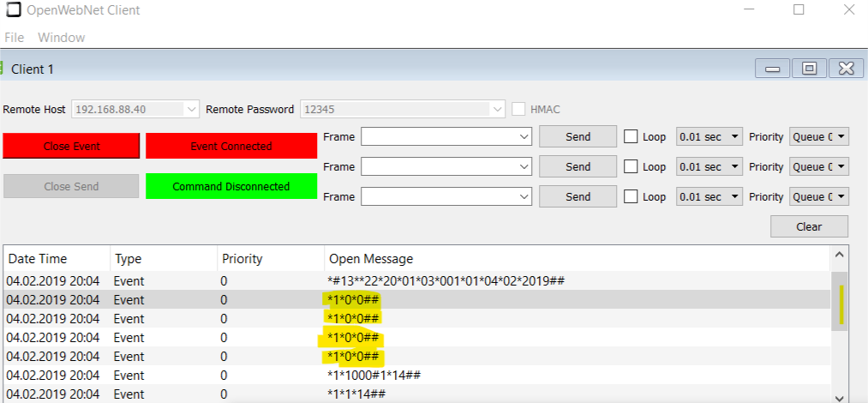The height and width of the screenshot is (403, 868).
Task: Open the third Frame combo box
Action: (446, 196)
